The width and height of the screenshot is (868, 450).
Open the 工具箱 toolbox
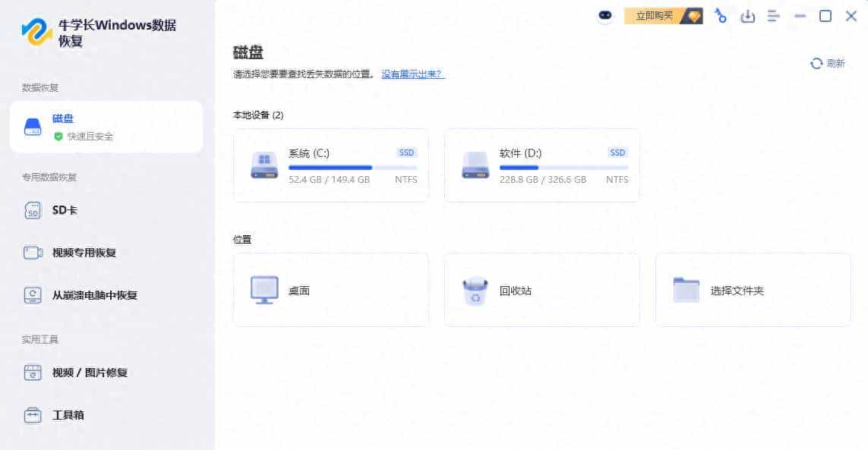68,415
